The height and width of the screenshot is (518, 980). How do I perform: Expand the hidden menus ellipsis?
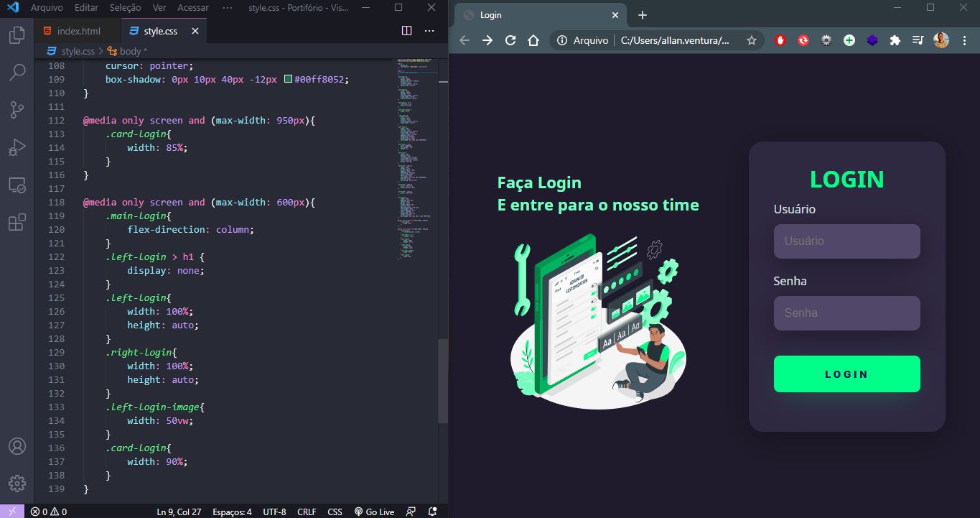[x=228, y=7]
